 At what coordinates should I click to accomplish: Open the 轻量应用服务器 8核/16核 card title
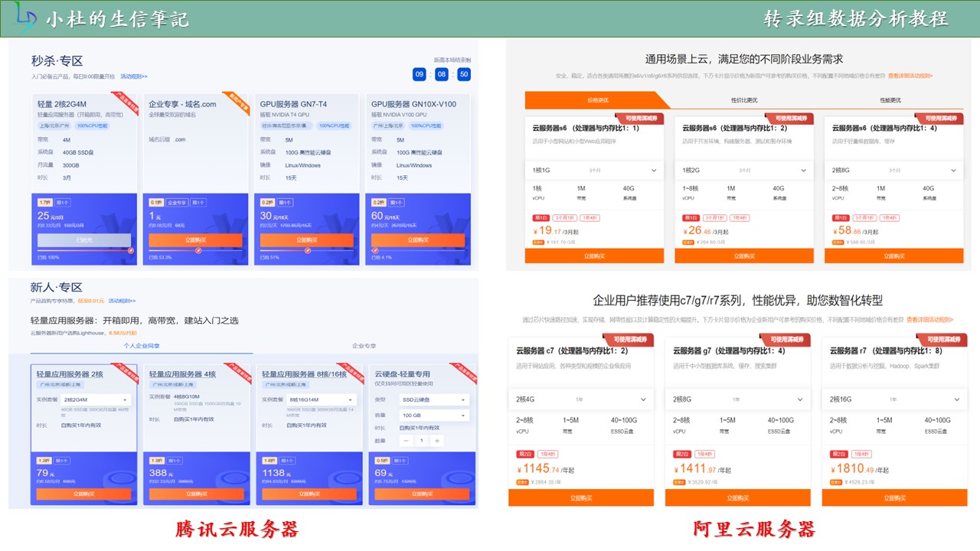click(x=304, y=374)
